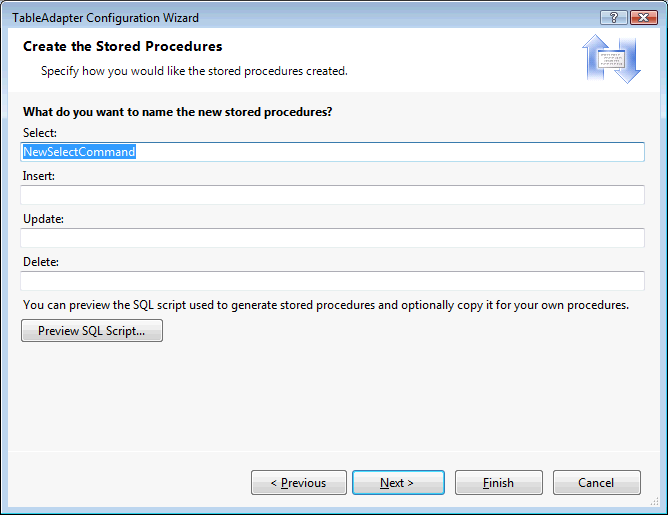Focus the Insert procedure name field
The width and height of the screenshot is (668, 515).
(332, 195)
